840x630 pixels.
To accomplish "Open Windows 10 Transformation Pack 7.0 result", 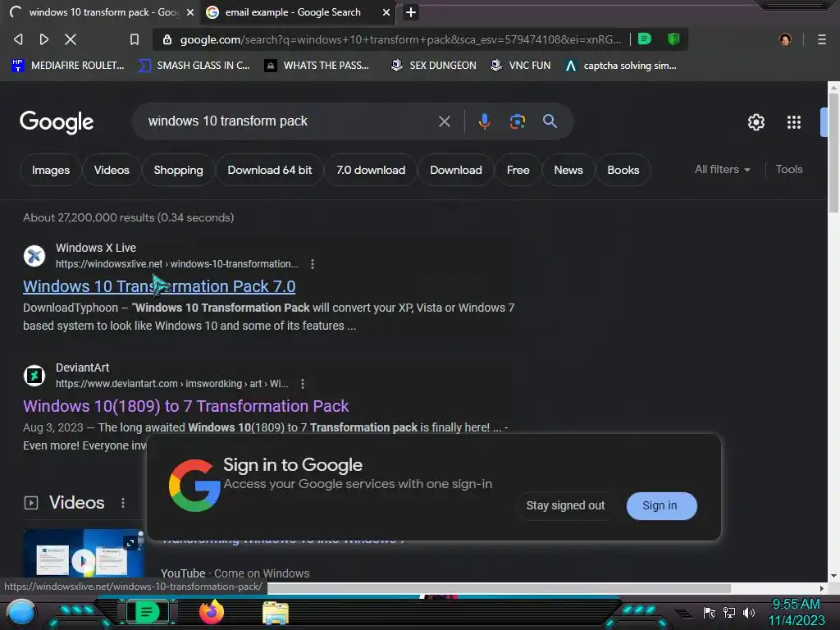I will (x=159, y=286).
